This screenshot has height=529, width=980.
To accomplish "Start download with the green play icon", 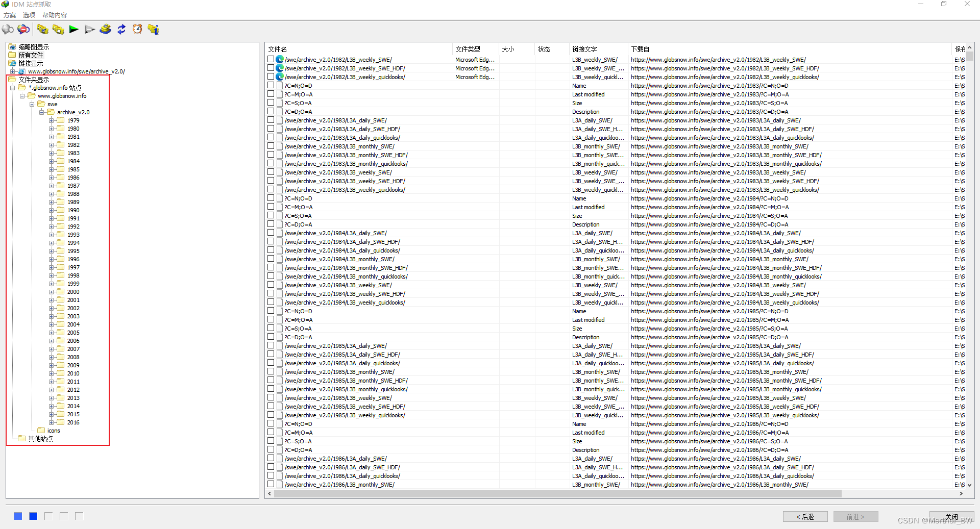I will tap(74, 30).
